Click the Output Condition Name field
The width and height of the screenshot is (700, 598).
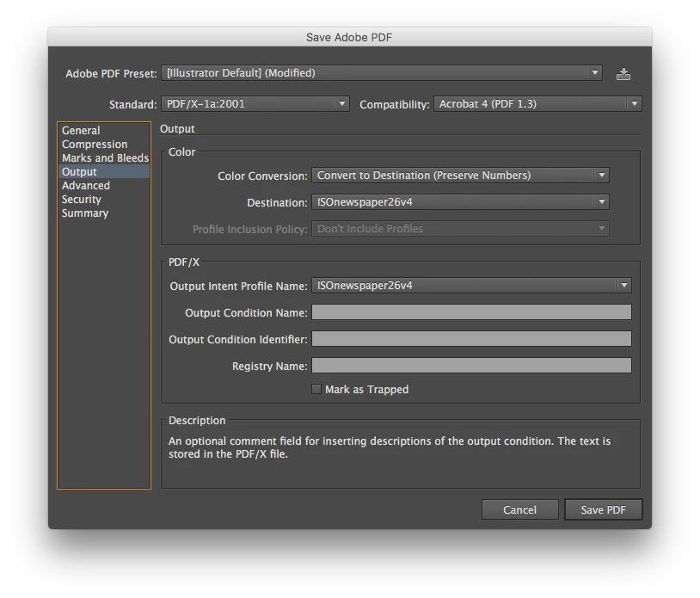point(471,312)
